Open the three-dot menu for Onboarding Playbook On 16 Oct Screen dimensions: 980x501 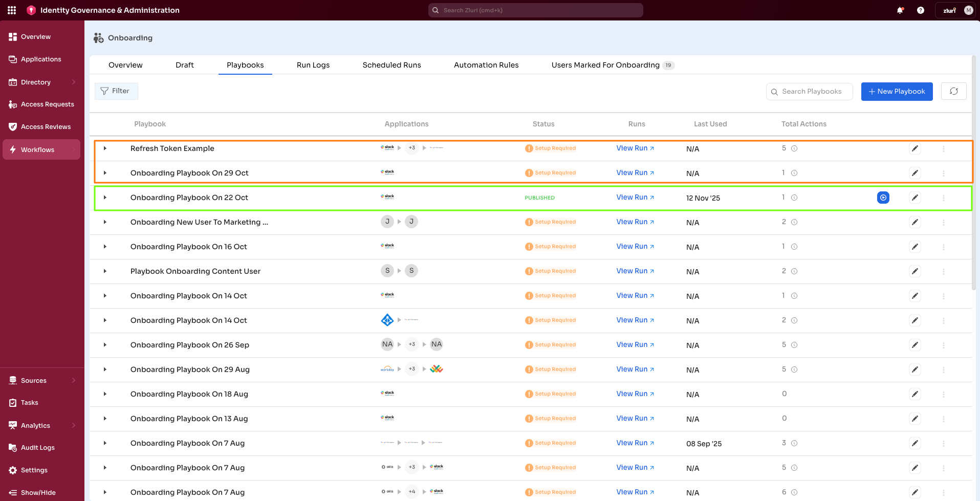[944, 247]
